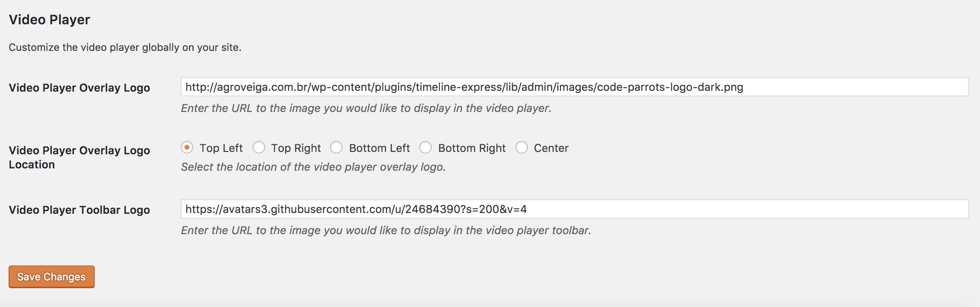Click the overlay logo URL help description
980x307 pixels.
coord(366,108)
